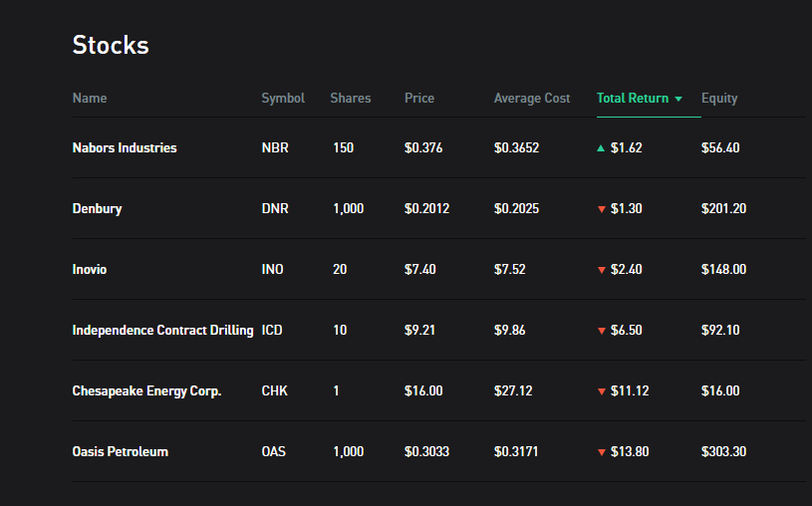Sort by the Shares column header
Screen dimensions: 812x506
[351, 99]
